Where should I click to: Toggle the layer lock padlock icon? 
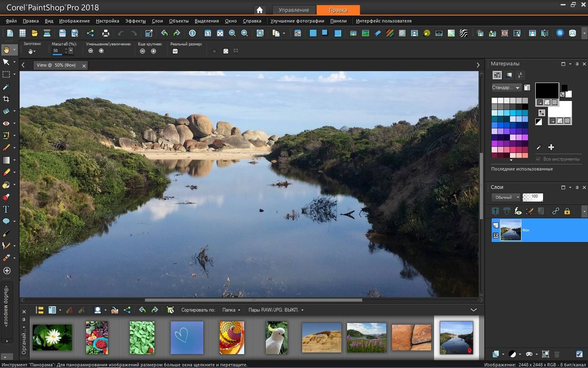coord(567,211)
